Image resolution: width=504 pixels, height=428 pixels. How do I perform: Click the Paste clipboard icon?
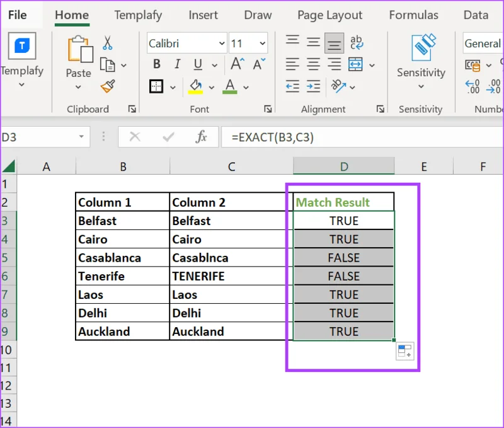tap(80, 49)
